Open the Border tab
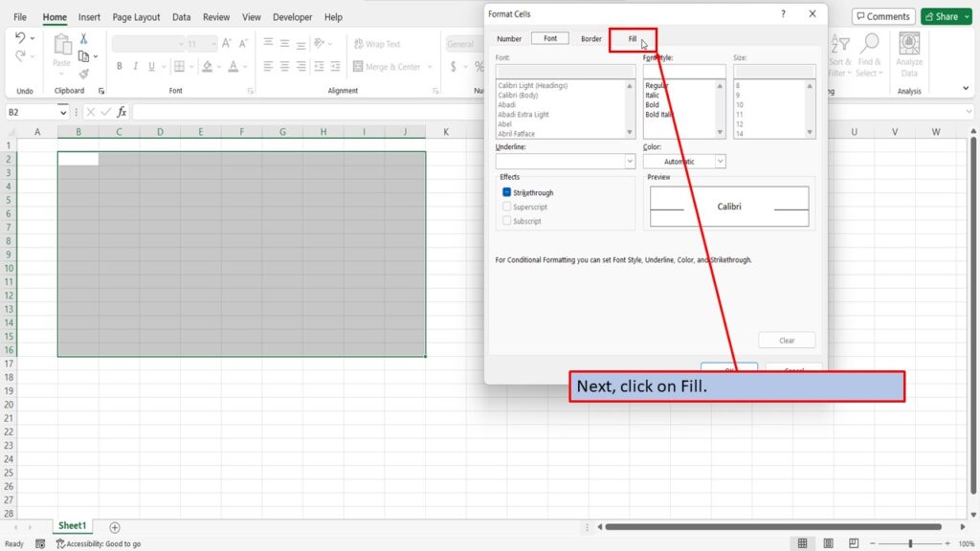Viewport: 980px width, 551px height. (591, 38)
